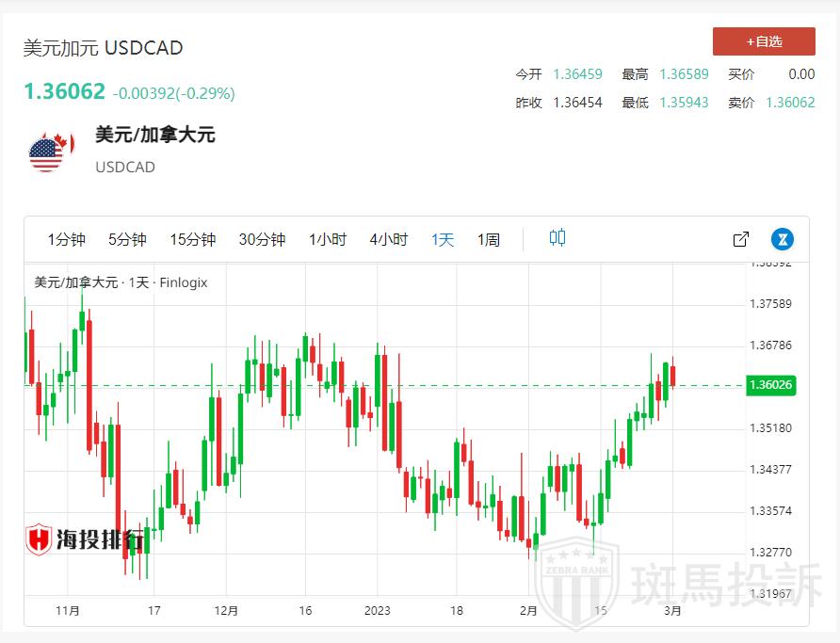Switch chart to 1小时 timeframe
This screenshot has height=643, width=840.
tap(328, 240)
